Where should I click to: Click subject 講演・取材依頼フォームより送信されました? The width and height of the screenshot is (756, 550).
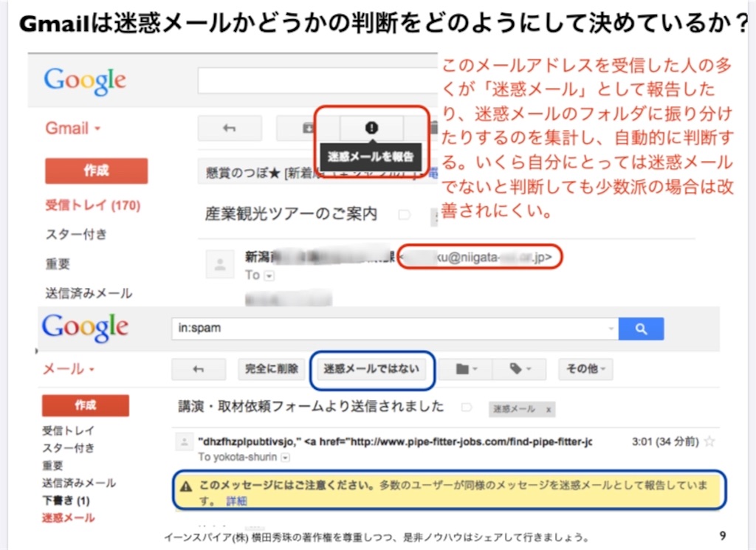[311, 407]
